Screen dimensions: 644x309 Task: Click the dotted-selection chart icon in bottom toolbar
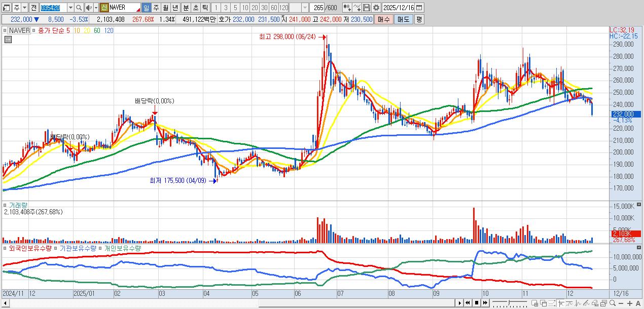point(552,303)
